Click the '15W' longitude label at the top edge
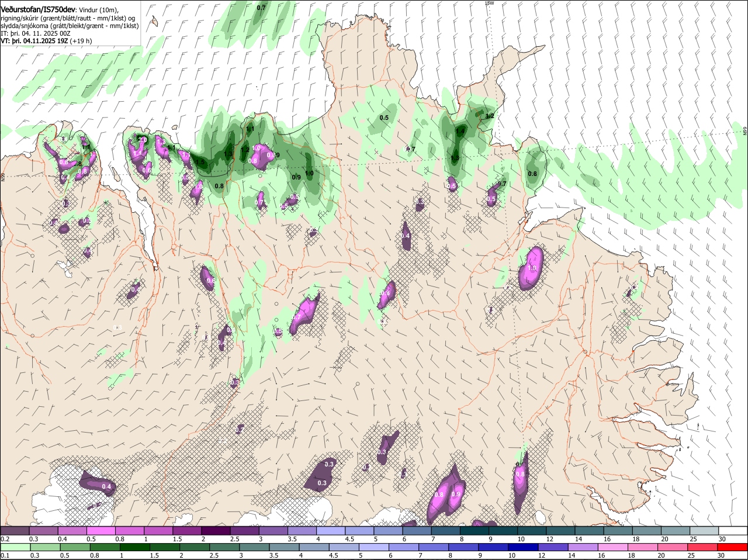The width and height of the screenshot is (748, 560). tap(490, 3)
